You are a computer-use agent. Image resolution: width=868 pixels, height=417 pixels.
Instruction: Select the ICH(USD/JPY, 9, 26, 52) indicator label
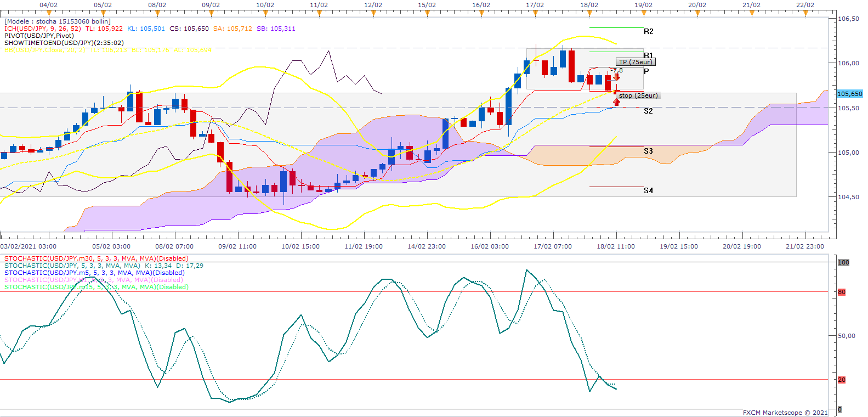(43, 29)
